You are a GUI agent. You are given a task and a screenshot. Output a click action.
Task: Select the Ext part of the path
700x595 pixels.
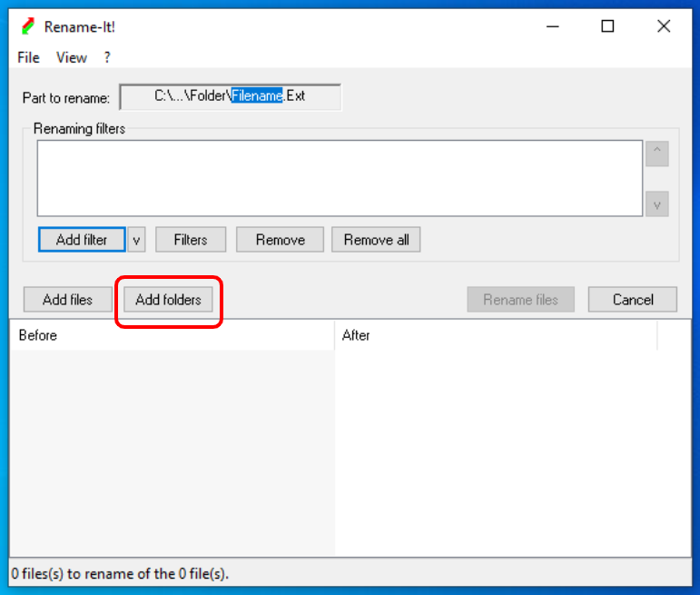(296, 95)
